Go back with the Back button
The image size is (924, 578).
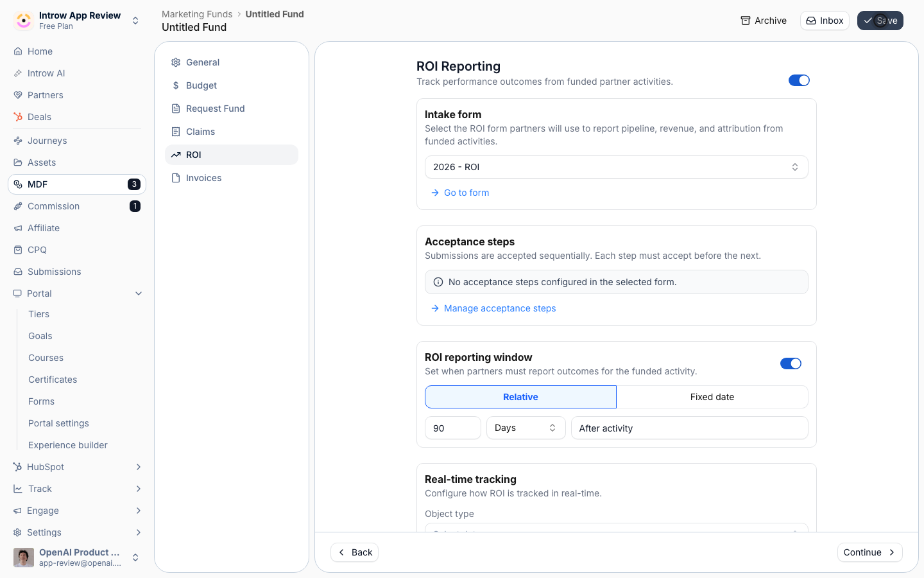[355, 552]
